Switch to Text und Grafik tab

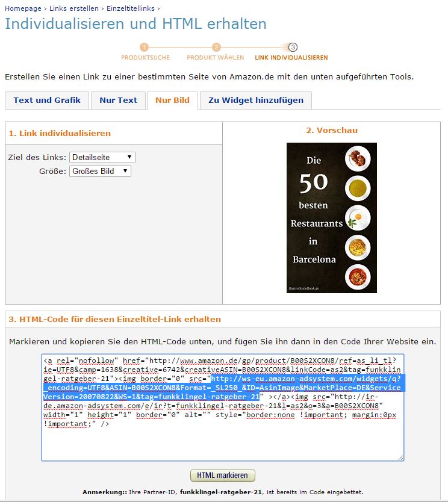pyautogui.click(x=47, y=100)
